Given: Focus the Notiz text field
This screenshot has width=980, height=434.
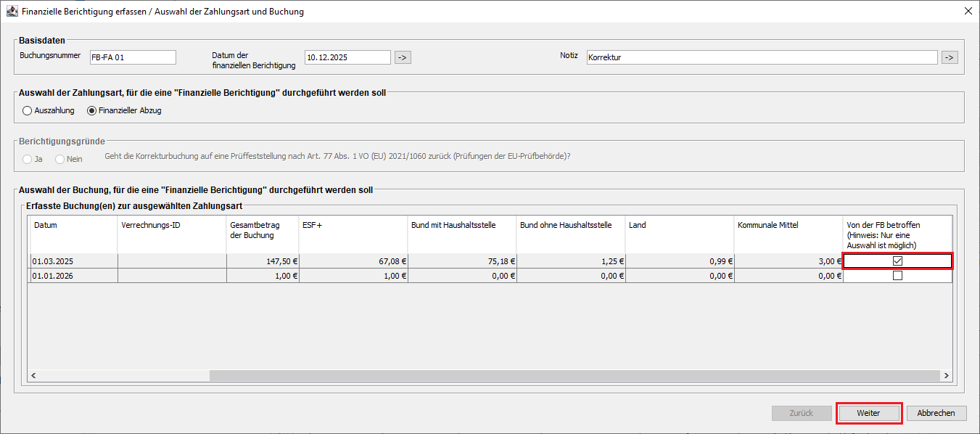Looking at the screenshot, I should coord(762,57).
